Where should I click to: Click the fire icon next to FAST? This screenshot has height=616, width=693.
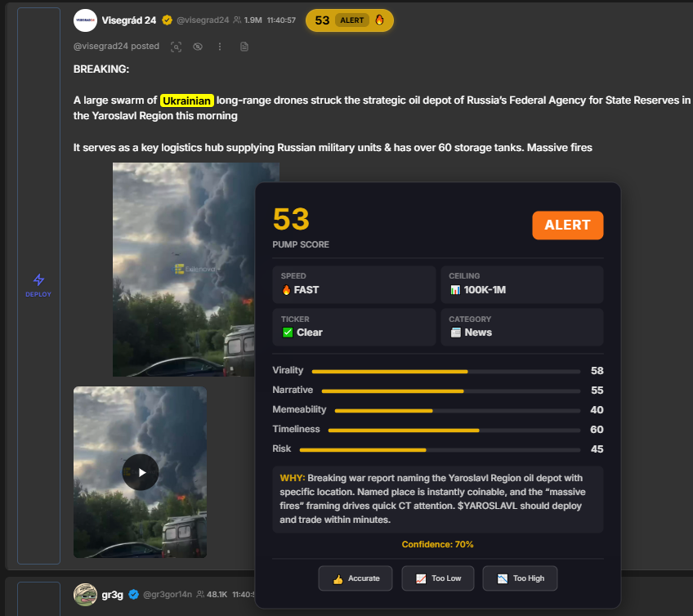286,290
